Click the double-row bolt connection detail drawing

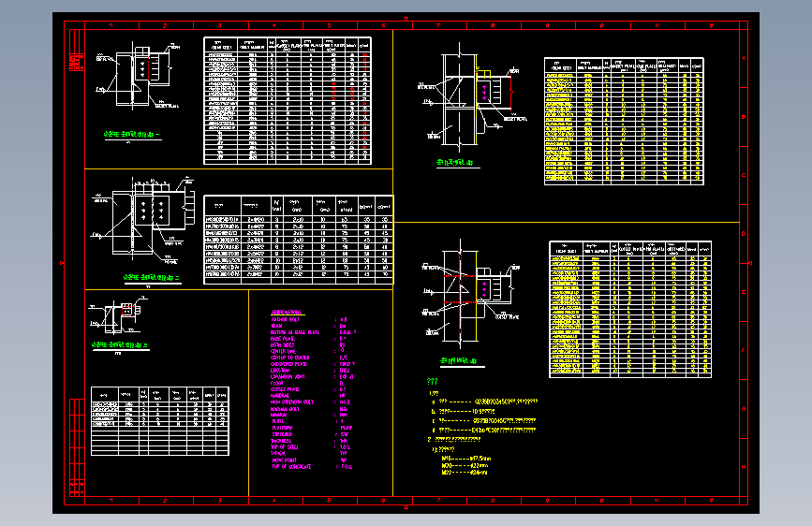143,217
